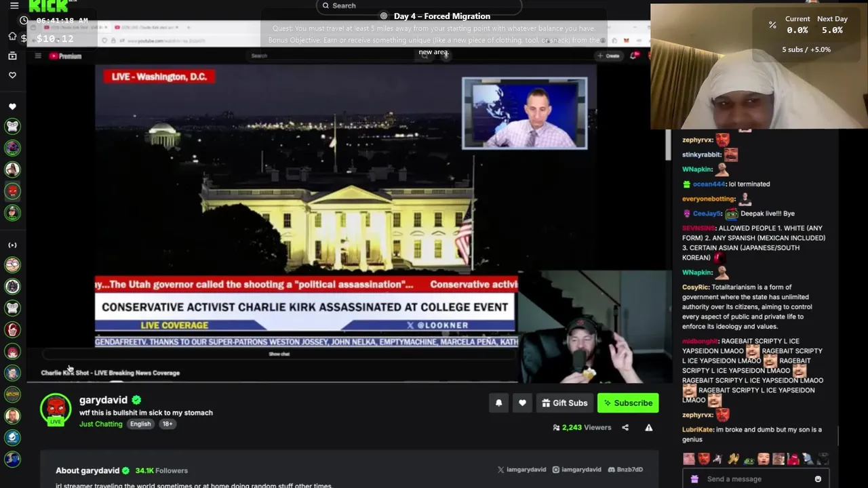
Task: Click 2,243 Viewers count
Action: coord(582,428)
